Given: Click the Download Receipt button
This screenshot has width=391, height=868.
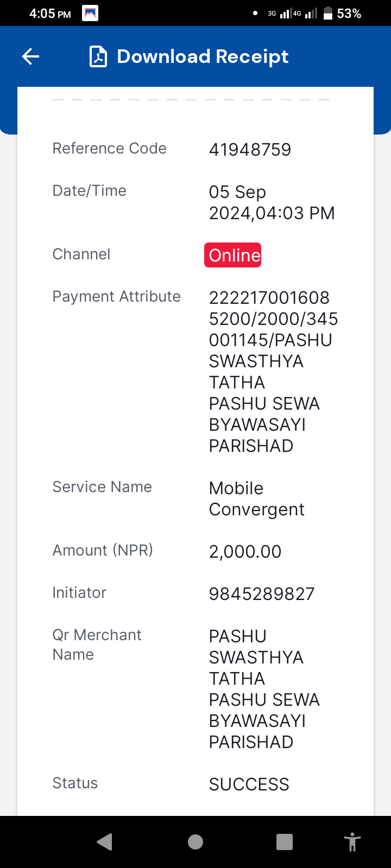Looking at the screenshot, I should point(189,56).
